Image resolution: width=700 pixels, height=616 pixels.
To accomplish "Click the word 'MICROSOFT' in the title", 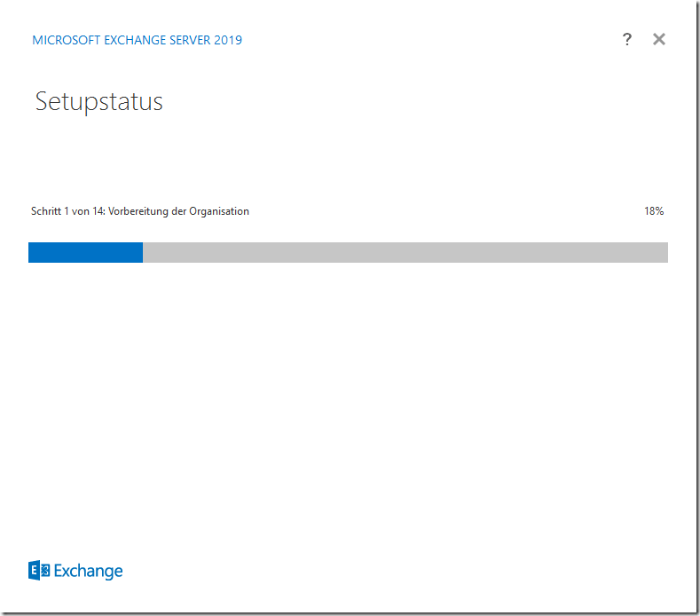I will 65,40.
